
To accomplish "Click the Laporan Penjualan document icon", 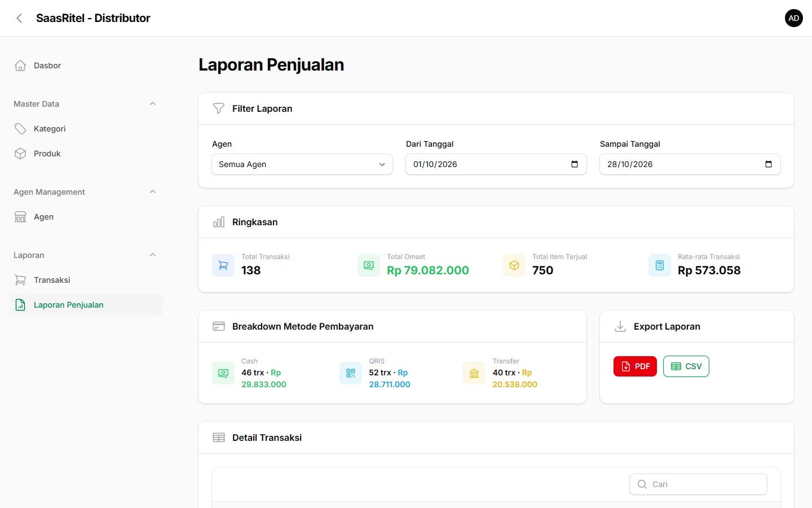I will [20, 305].
